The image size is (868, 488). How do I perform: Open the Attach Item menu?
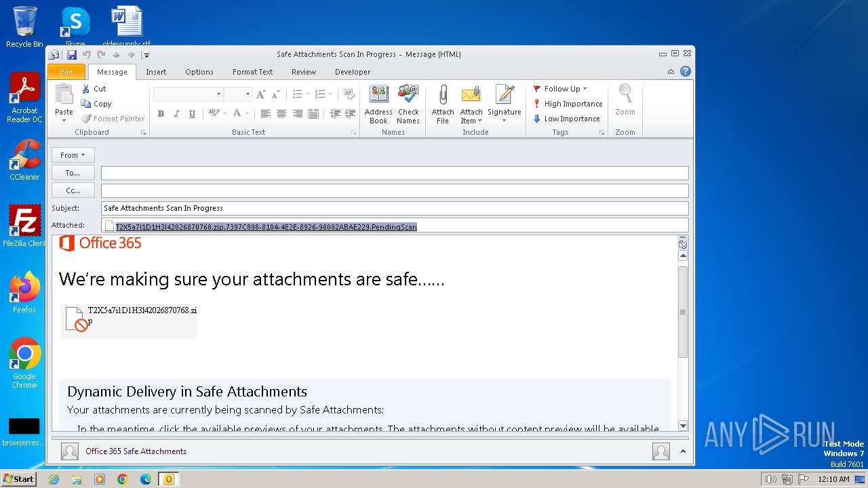(471, 104)
